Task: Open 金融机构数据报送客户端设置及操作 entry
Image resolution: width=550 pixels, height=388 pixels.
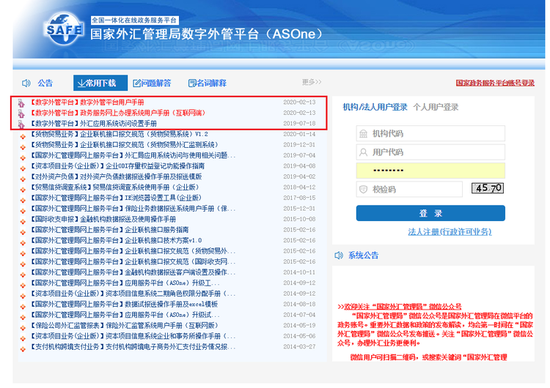Action: pyautogui.click(x=133, y=272)
